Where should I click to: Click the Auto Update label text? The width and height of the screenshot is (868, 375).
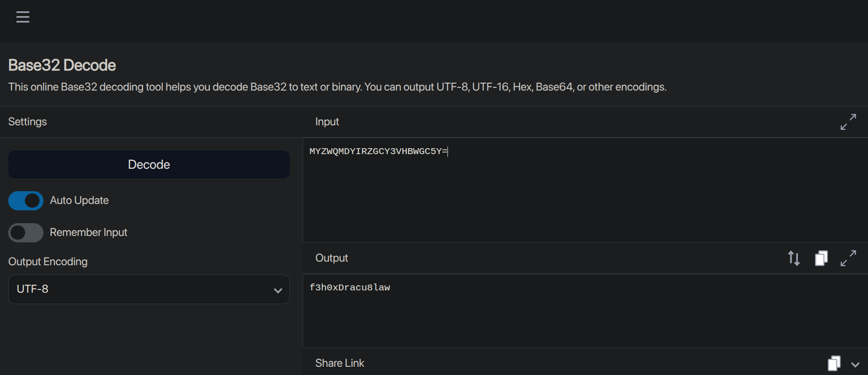[x=79, y=200]
